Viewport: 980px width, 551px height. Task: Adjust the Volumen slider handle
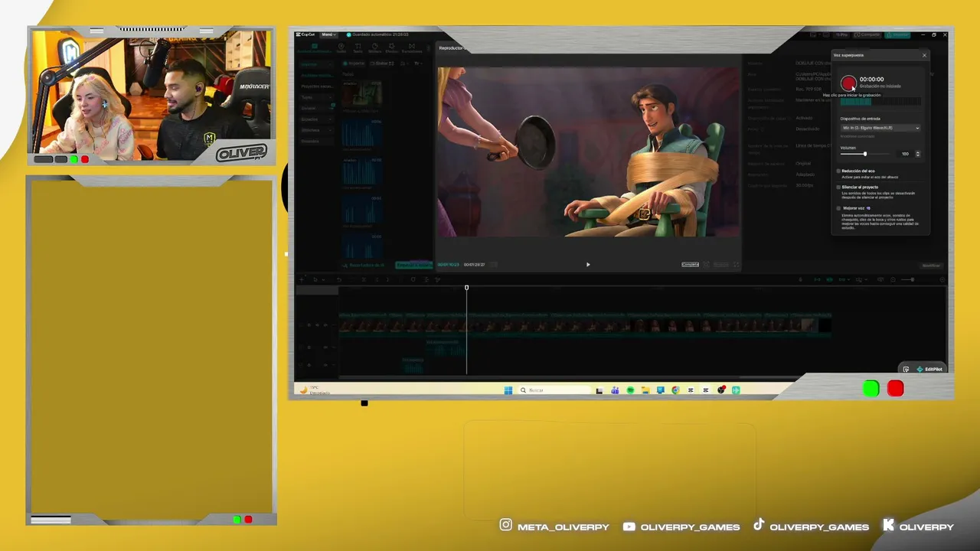[x=865, y=154]
